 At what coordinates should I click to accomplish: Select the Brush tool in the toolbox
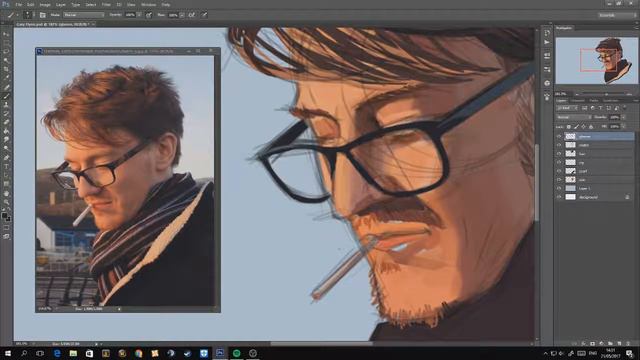point(6,96)
